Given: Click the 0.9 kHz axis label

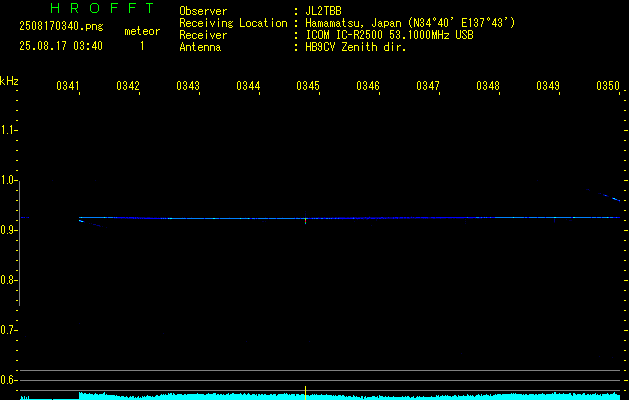Looking at the screenshot, I should click(x=8, y=230).
